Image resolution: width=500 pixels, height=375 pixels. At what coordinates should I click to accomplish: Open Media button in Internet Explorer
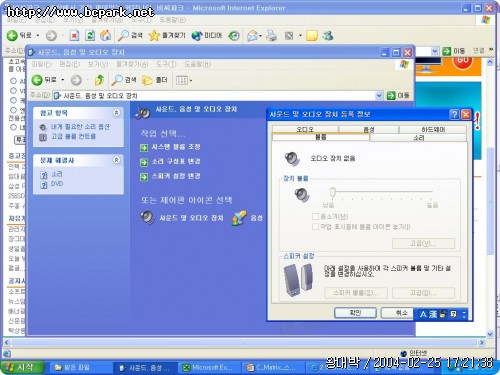(x=206, y=35)
